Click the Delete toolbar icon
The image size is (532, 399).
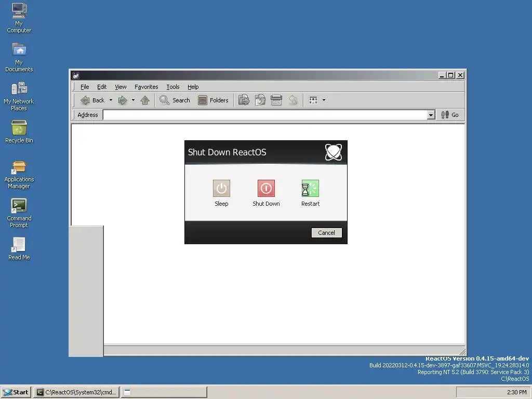pyautogui.click(x=276, y=100)
